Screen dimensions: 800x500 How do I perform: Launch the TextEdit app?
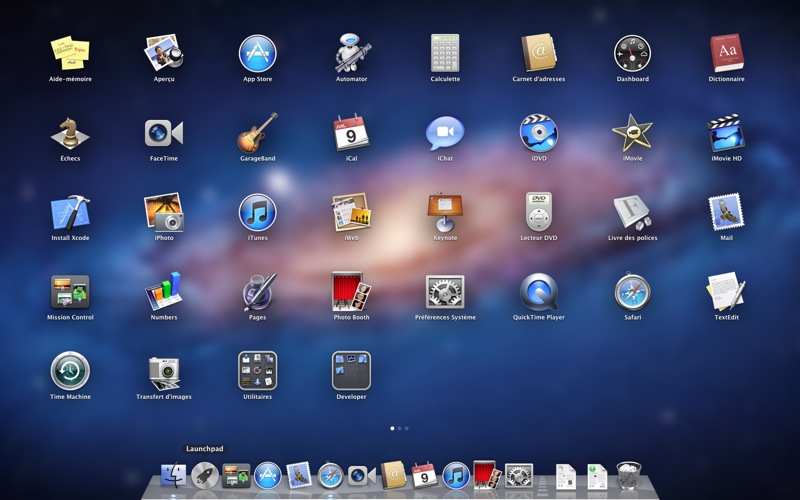(727, 291)
